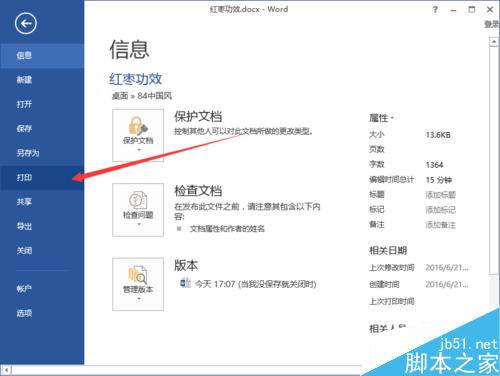Click the 创建时间 date value
Image resolution: width=500 pixels, height=376 pixels.
tap(447, 284)
